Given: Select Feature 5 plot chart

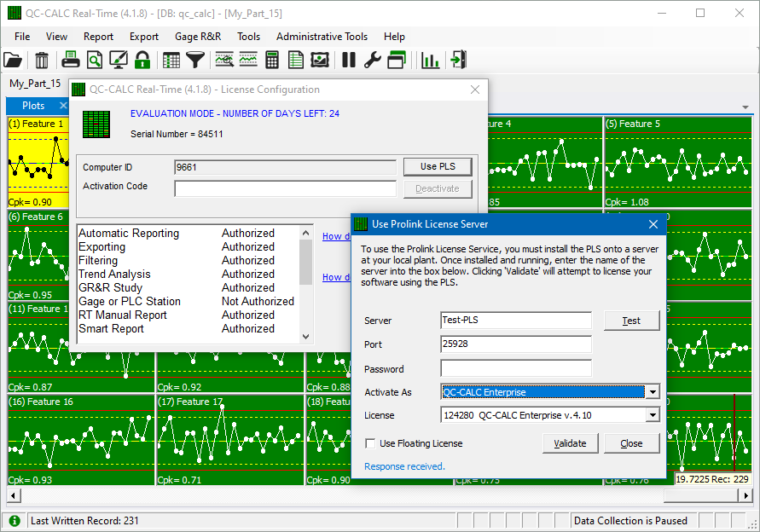Looking at the screenshot, I should click(x=677, y=162).
